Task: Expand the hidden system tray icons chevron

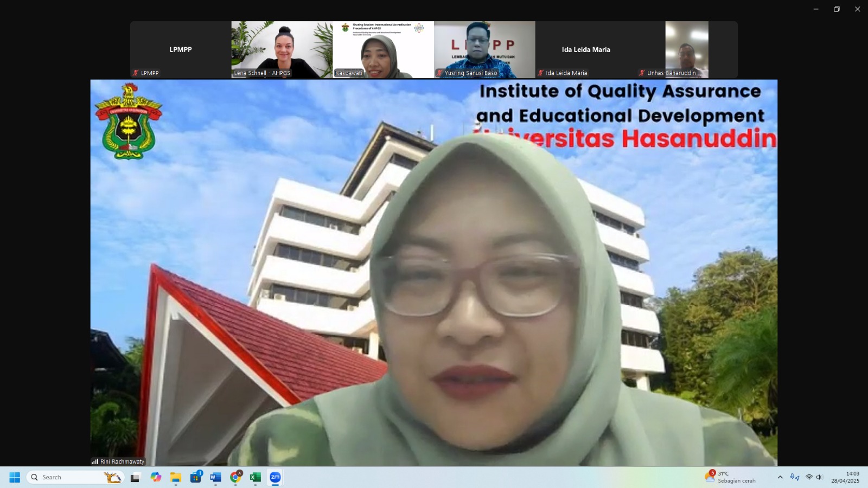Action: (780, 477)
